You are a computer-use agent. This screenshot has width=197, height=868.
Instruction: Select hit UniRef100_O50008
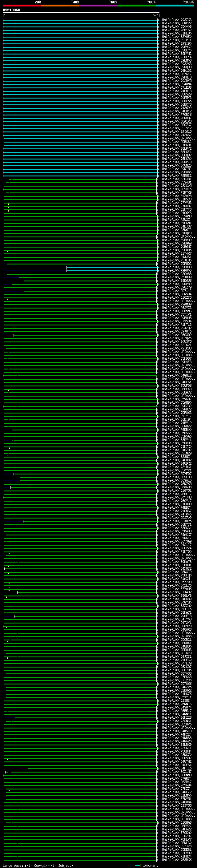[177, 26]
